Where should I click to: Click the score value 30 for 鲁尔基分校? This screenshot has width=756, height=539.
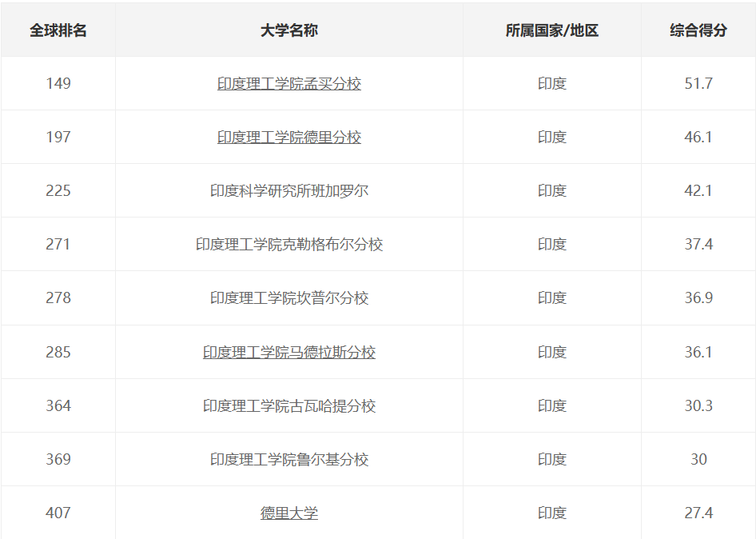[698, 459]
